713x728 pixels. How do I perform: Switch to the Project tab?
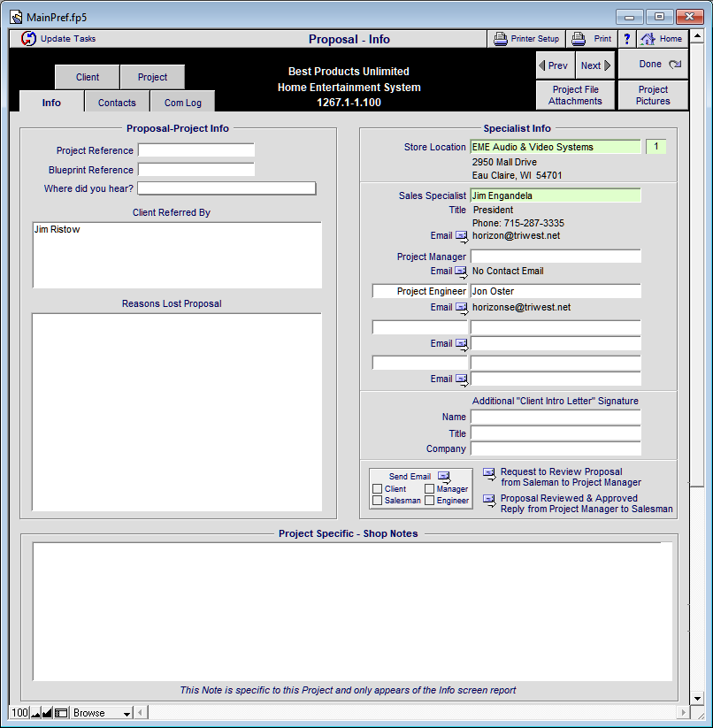pyautogui.click(x=152, y=77)
